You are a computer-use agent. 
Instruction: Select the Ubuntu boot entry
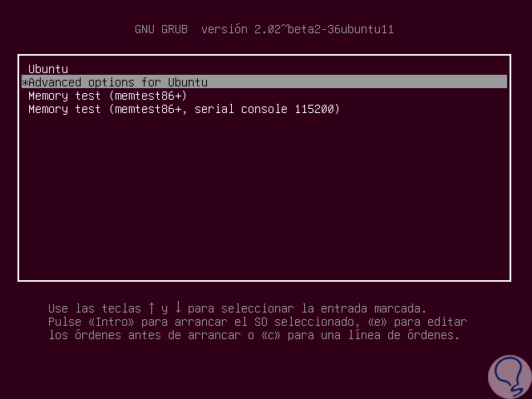(48, 69)
